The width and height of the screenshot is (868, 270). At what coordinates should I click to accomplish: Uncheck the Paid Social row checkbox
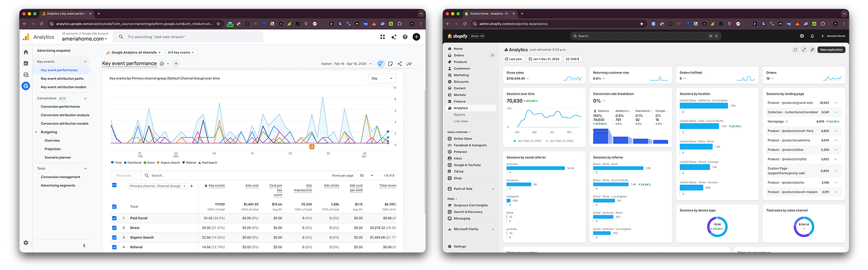point(115,218)
